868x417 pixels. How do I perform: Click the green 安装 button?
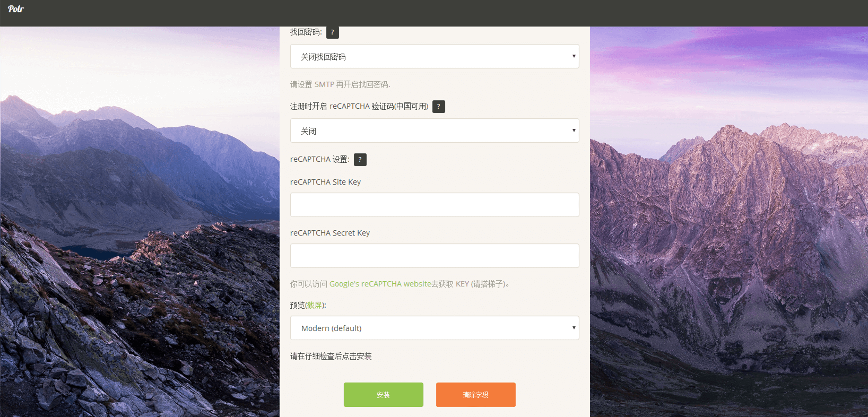click(x=384, y=395)
